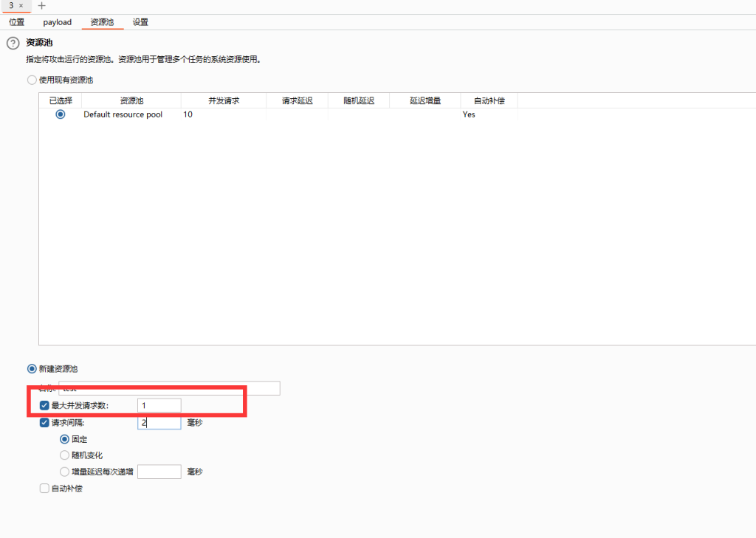Switch to the 位置 tab
The height and width of the screenshot is (538, 756).
[x=16, y=22]
